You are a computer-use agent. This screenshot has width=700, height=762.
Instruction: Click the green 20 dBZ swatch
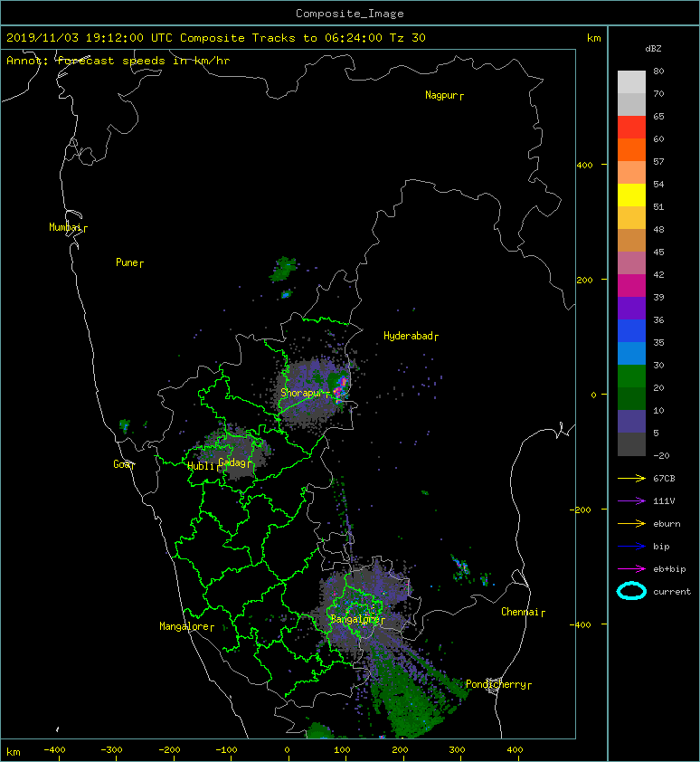pyautogui.click(x=631, y=376)
